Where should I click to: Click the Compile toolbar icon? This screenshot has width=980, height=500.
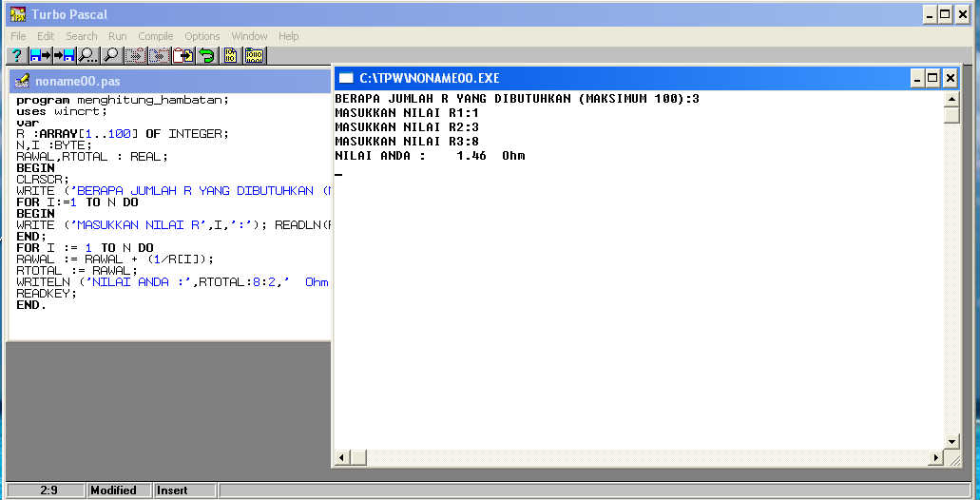231,56
